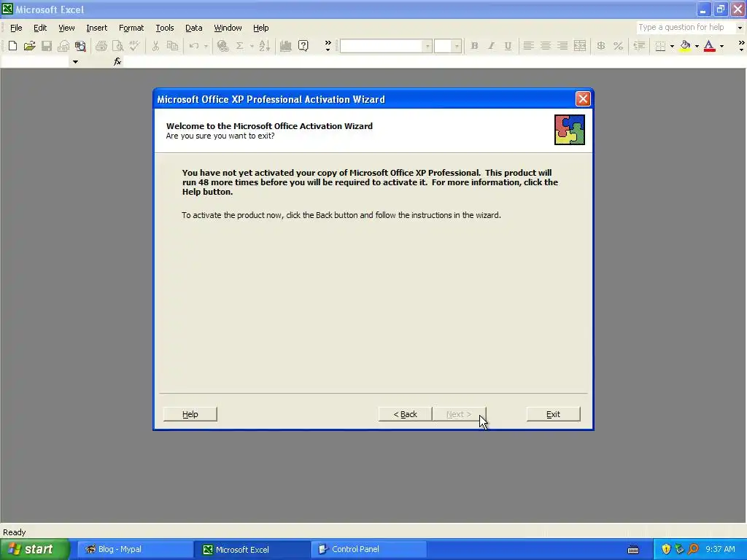The width and height of the screenshot is (747, 560).
Task: Click the Excel Help question icon
Action: pyautogui.click(x=303, y=46)
